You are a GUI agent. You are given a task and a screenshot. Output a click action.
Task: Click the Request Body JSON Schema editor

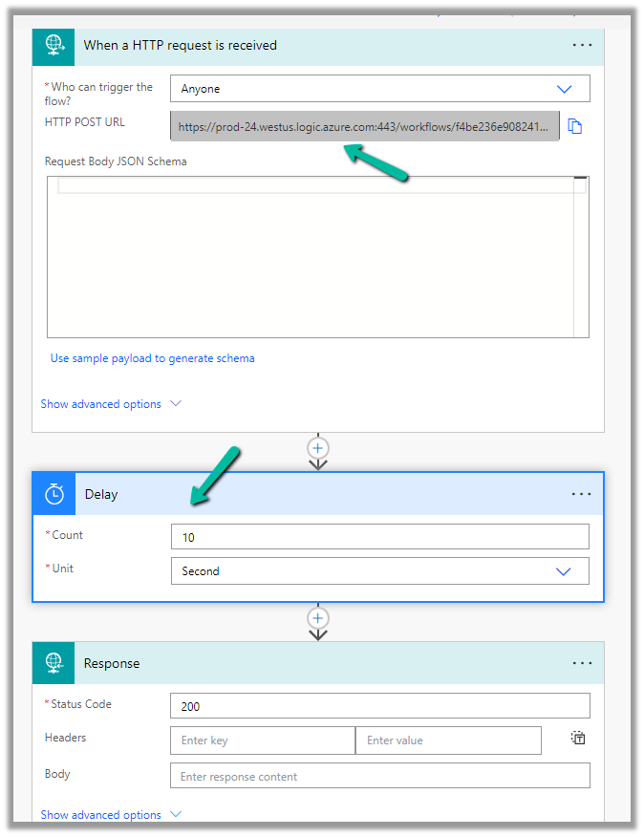click(x=317, y=258)
